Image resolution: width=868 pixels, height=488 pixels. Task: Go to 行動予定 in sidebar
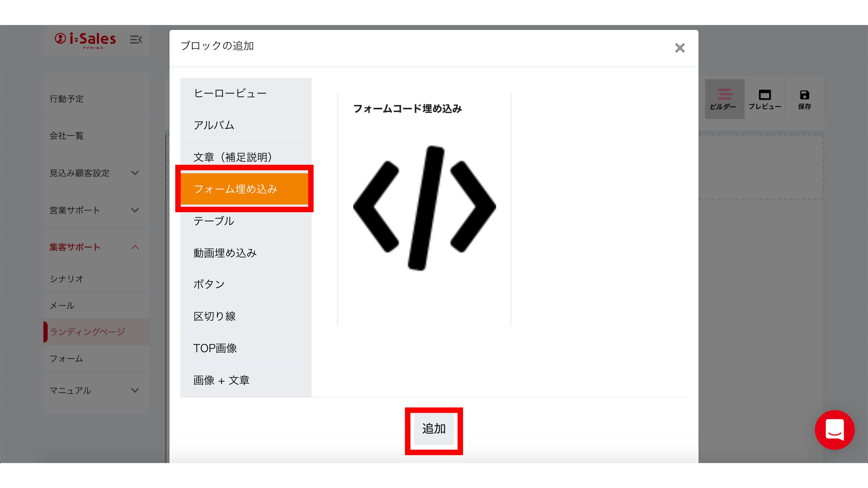(67, 99)
